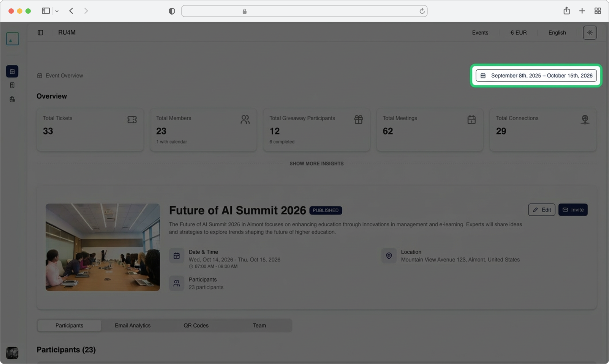The height and width of the screenshot is (364, 609).
Task: Click the Safari share icon
Action: click(x=566, y=11)
